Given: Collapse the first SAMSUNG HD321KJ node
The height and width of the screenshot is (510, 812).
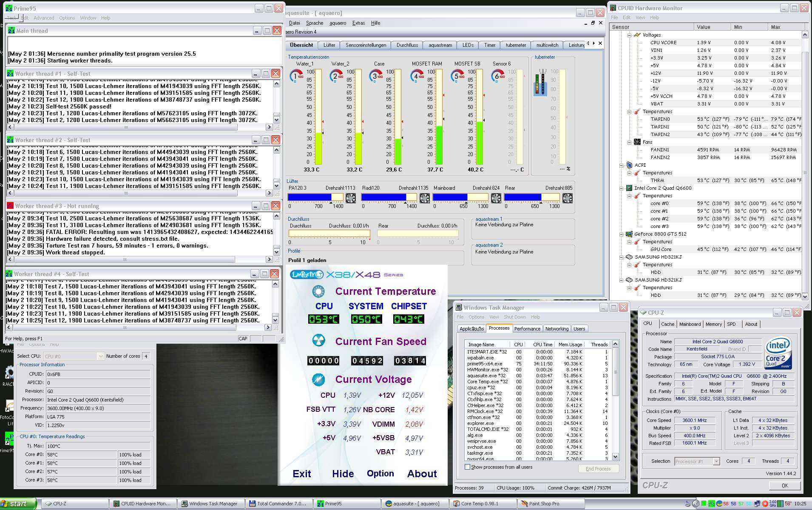Looking at the screenshot, I should 622,257.
